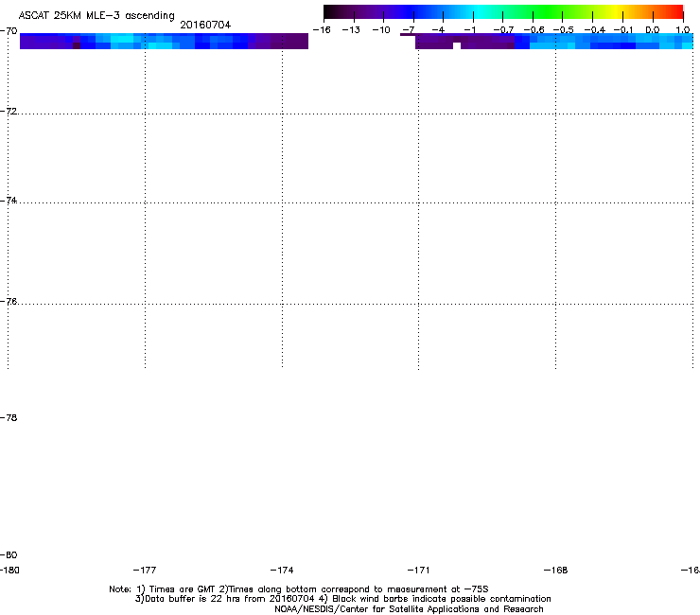Click the left blue-purple data strip
The width and height of the screenshot is (700, 615).
click(164, 41)
